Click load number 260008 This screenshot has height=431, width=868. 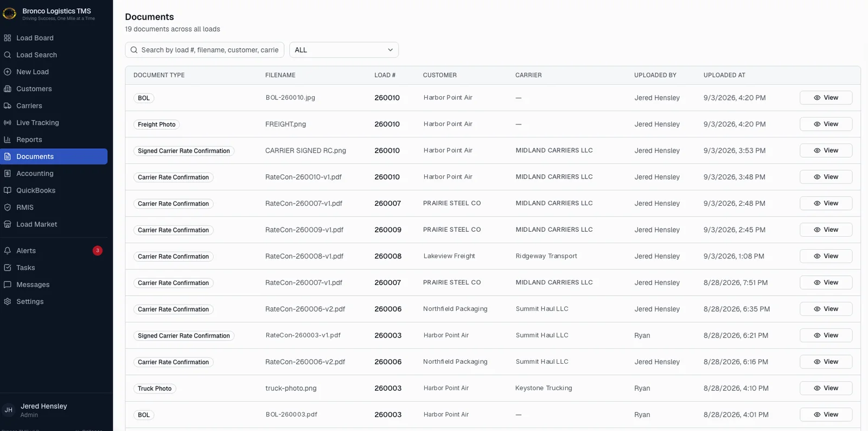(x=388, y=256)
